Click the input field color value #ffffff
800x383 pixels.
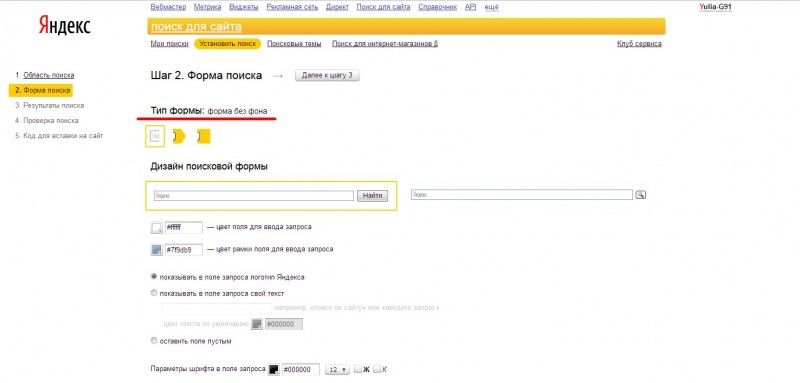[184, 227]
